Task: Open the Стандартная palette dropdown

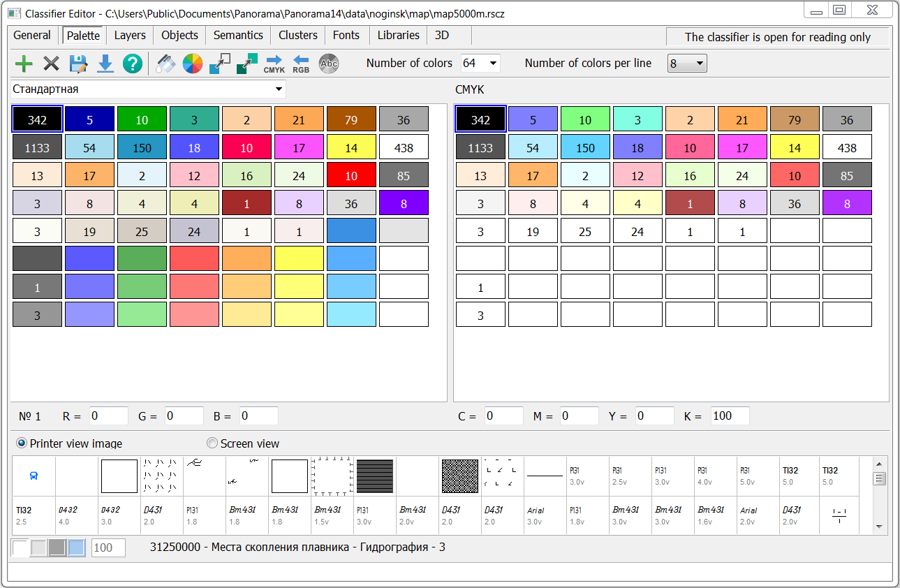Action: (279, 89)
